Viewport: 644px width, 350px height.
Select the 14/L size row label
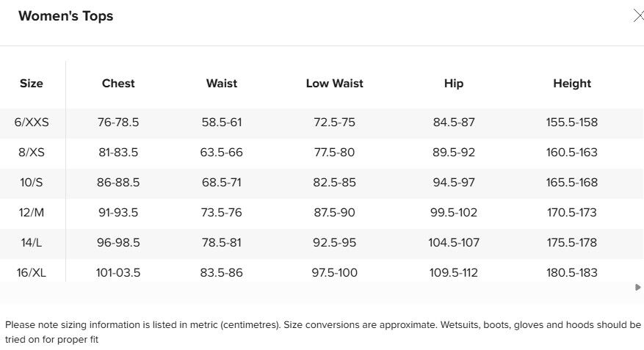coord(32,243)
